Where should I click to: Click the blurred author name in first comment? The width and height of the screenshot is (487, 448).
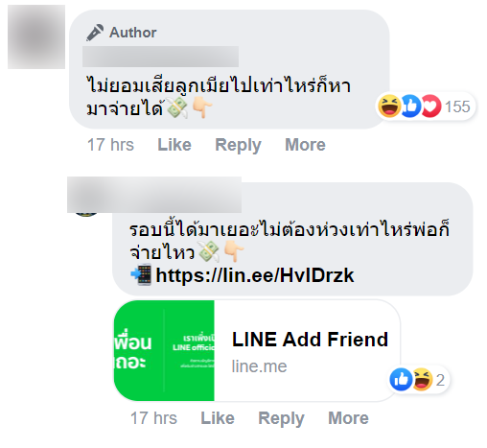coord(160,57)
